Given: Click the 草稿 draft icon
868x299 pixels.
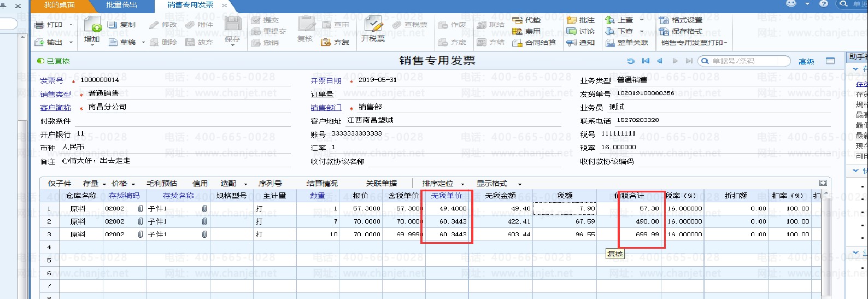Looking at the screenshot, I should click(112, 42).
